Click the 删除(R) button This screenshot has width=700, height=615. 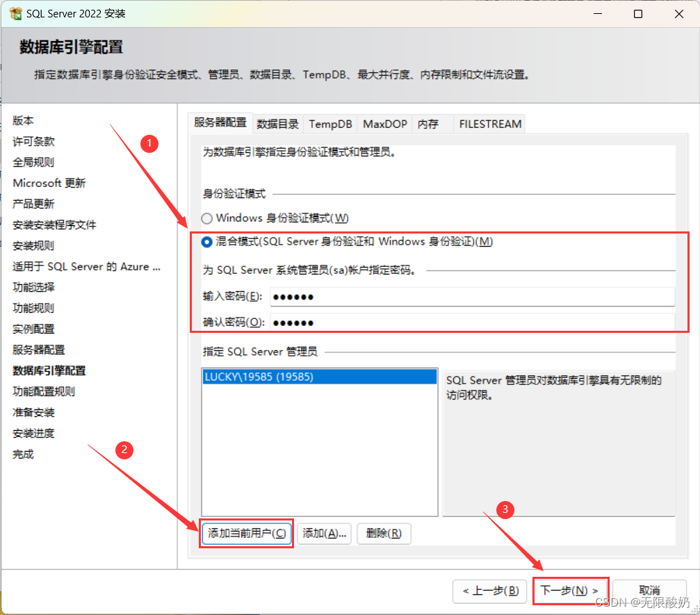point(384,534)
